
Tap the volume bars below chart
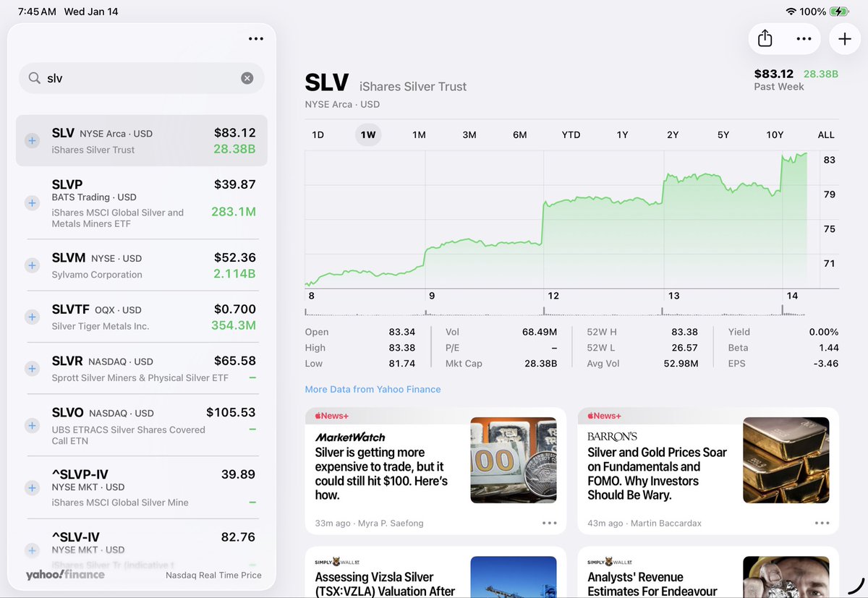tap(556, 310)
